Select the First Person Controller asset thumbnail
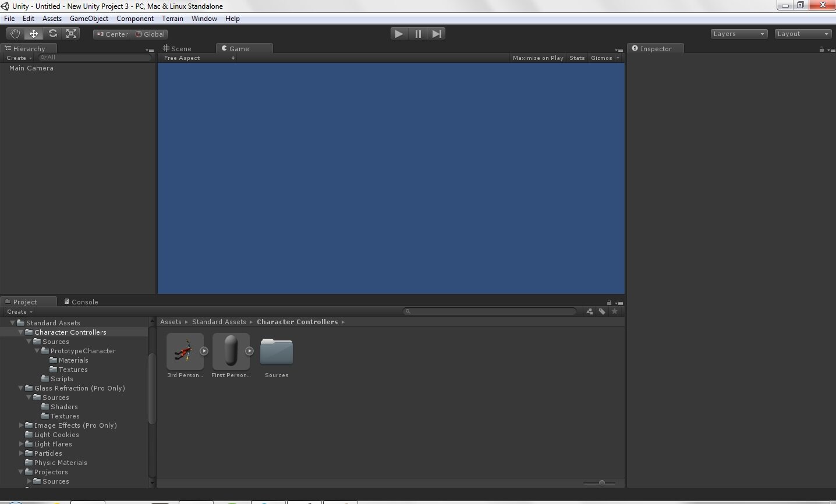 click(x=231, y=352)
